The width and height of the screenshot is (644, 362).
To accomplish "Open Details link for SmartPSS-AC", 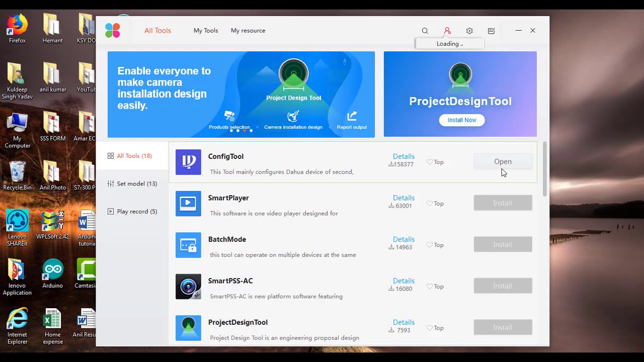I will point(404,281).
